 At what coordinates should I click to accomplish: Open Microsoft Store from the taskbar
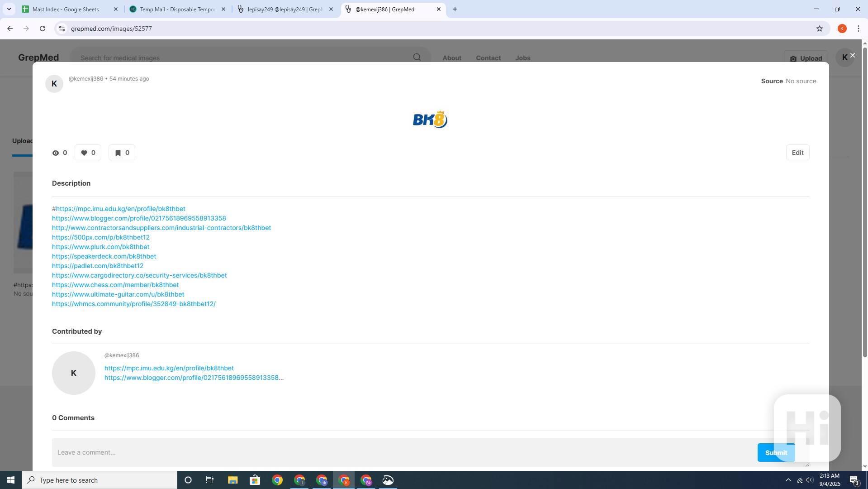pyautogui.click(x=255, y=480)
